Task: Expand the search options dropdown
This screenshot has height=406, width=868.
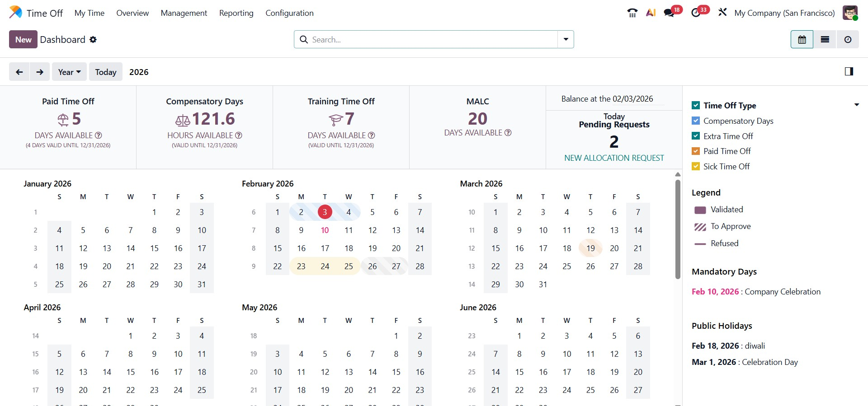Action: point(566,39)
